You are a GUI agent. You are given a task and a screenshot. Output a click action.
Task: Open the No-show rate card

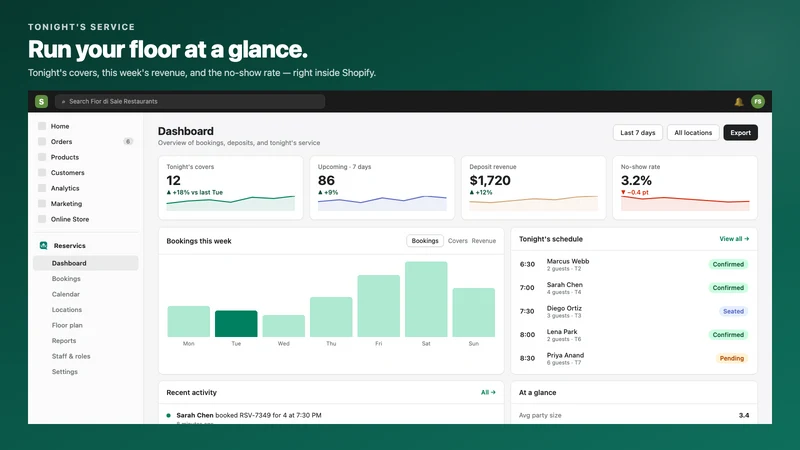685,188
